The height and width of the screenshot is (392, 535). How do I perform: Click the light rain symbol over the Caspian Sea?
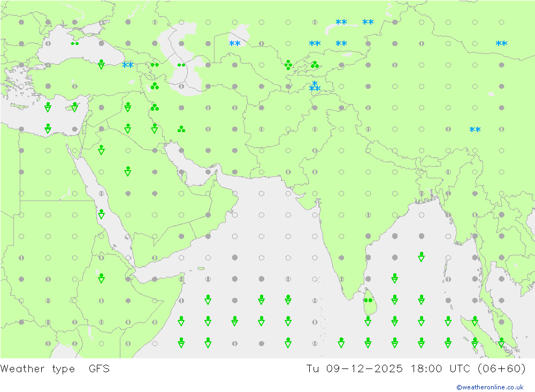click(181, 65)
